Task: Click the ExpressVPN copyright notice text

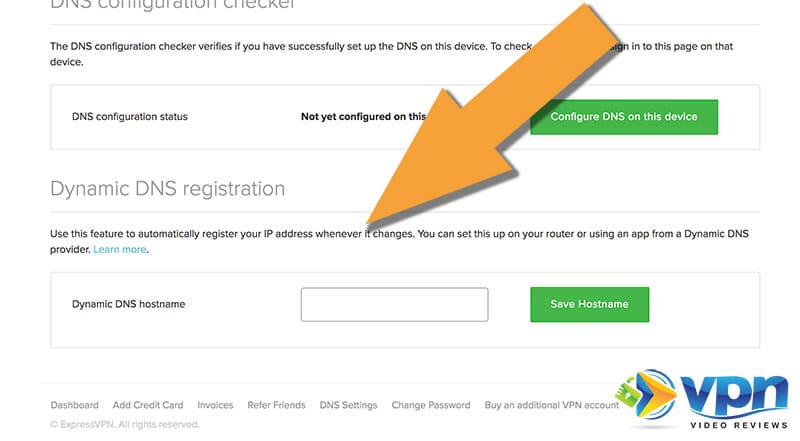Action: [x=125, y=424]
